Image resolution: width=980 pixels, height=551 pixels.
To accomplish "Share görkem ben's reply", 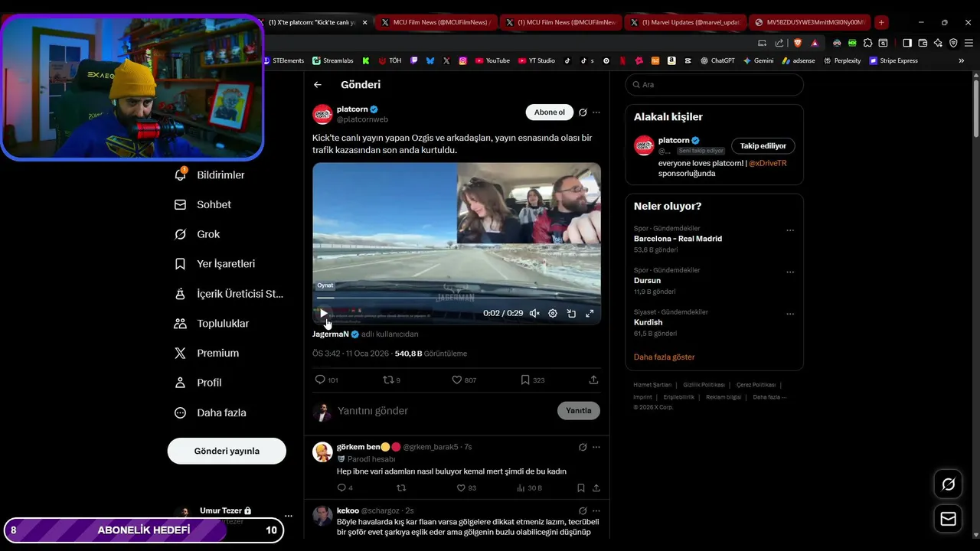I will point(596,488).
